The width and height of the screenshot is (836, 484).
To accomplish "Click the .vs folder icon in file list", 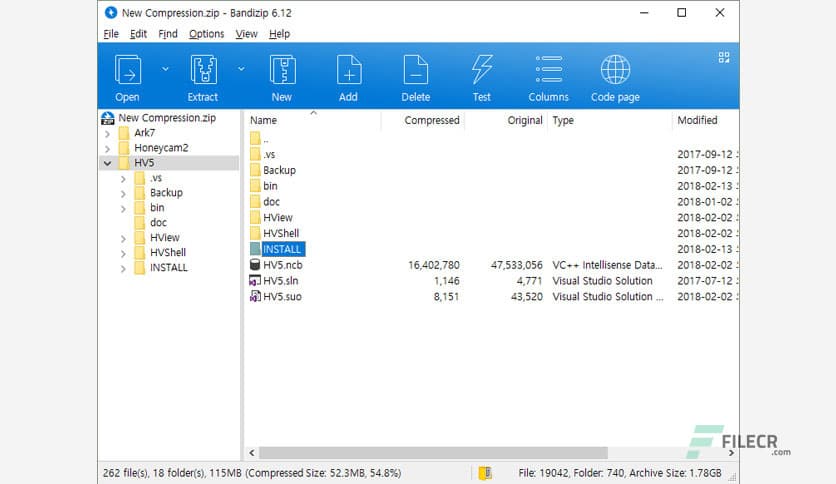I will (x=255, y=155).
